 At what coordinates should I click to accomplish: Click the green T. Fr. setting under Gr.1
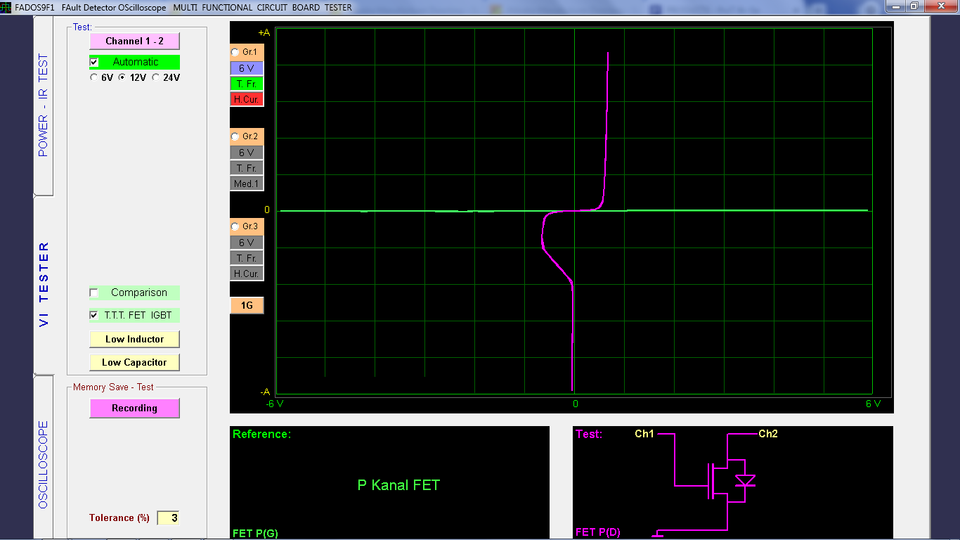[246, 83]
